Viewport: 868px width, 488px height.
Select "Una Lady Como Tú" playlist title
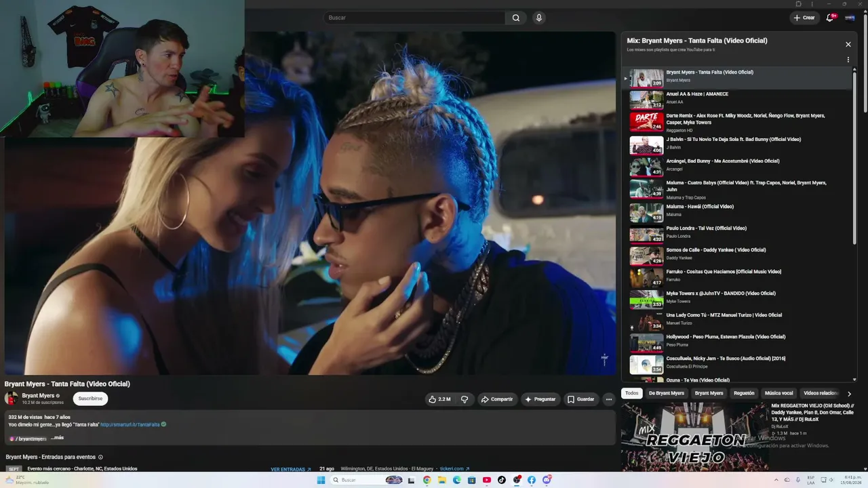click(724, 315)
